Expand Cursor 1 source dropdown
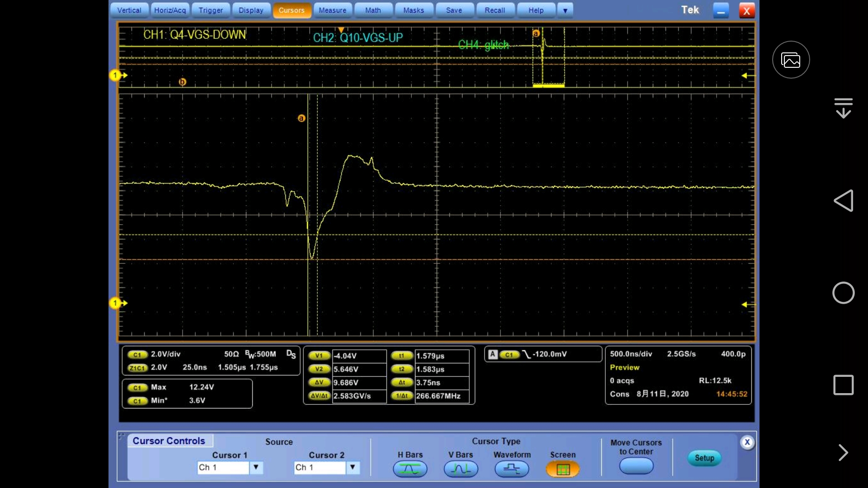Screen dimensions: 868x488 256,467
